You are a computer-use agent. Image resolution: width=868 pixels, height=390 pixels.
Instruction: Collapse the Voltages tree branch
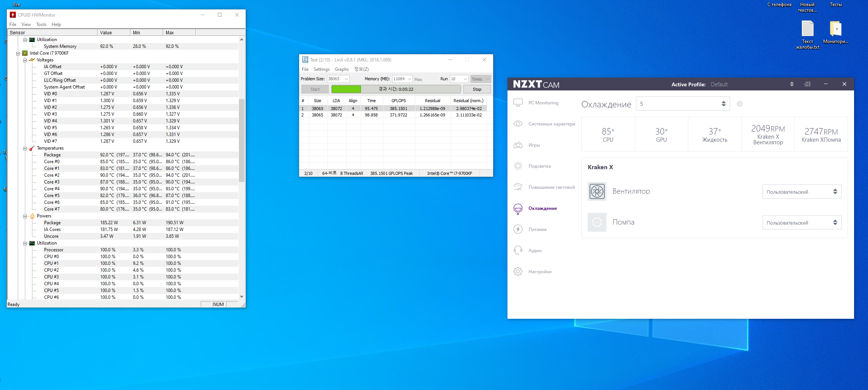coord(25,60)
